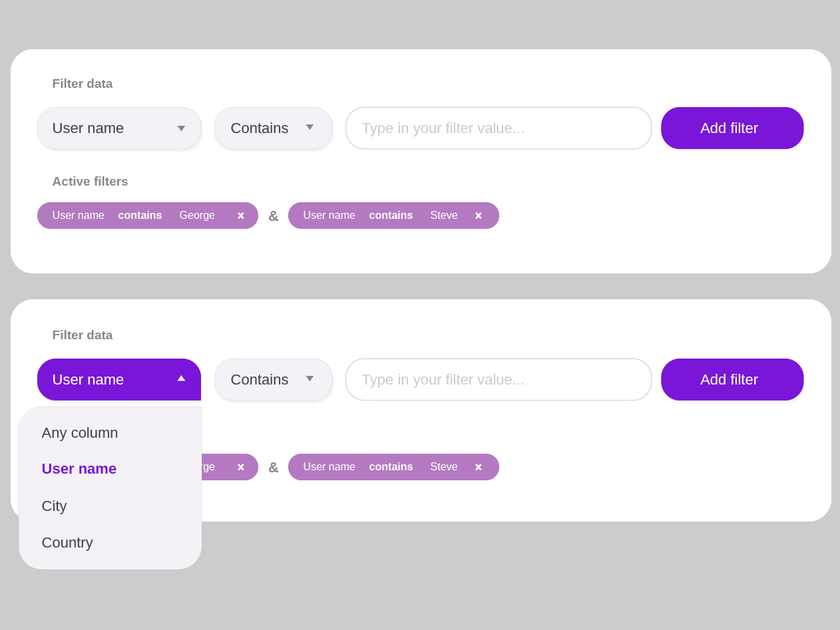Click the "&" connector between active filters
Image resolution: width=840 pixels, height=630 pixels.
(x=273, y=215)
